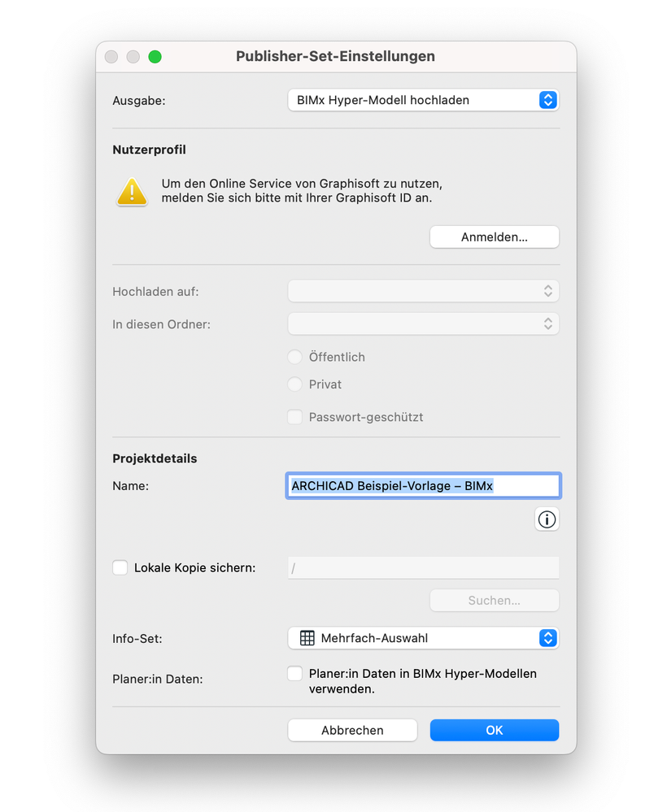Enable Planer:in Daten in BIMx Hyper-Modellen checkbox

[295, 673]
